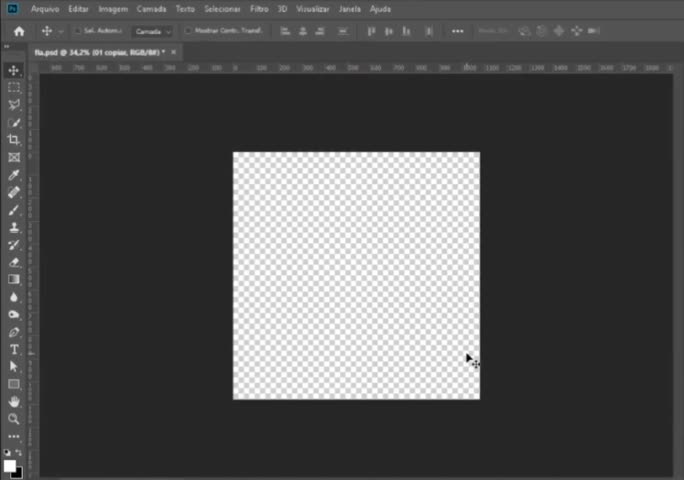This screenshot has height=480, width=684.
Task: Open the white foreground color swatch
Action: pos(9,466)
